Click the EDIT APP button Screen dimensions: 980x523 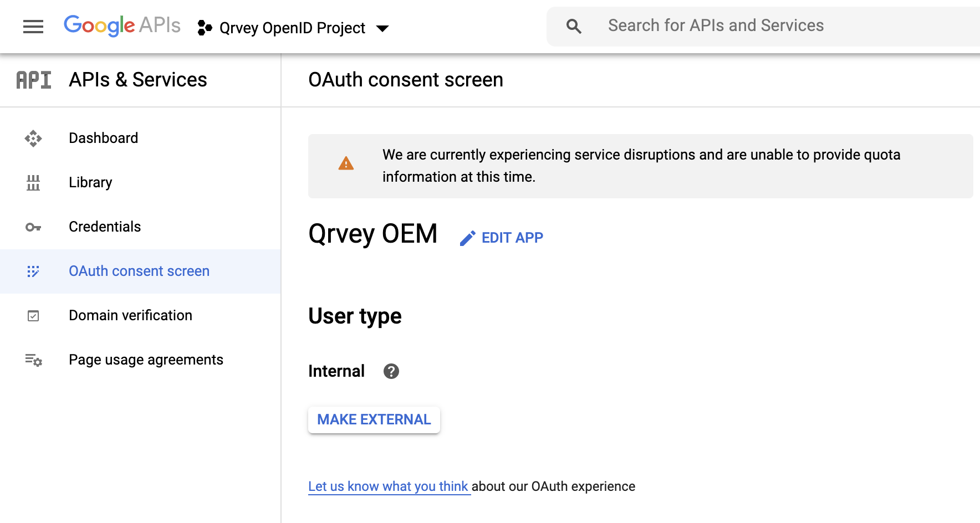tap(502, 238)
